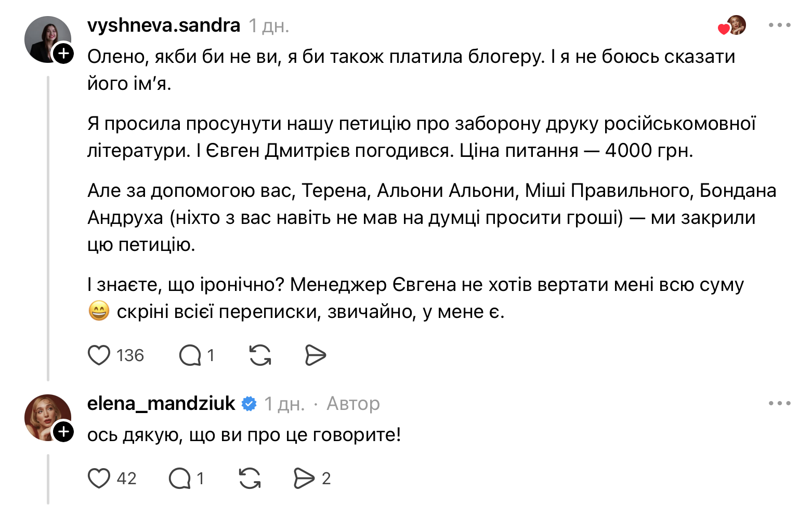The height and width of the screenshot is (505, 812).
Task: Follow vyshneva.sandra using plus badge
Action: (63, 54)
